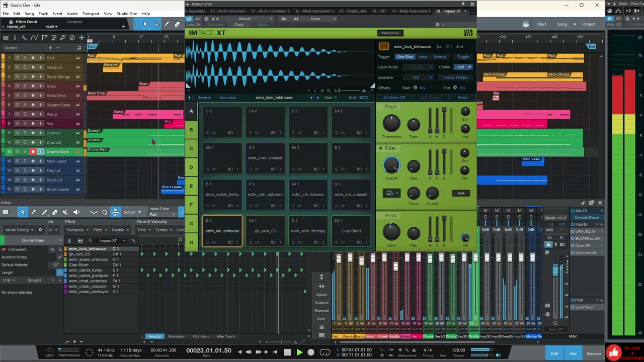This screenshot has height=362, width=644.
Task: Open the Choke Self dropdown
Action: (464, 67)
